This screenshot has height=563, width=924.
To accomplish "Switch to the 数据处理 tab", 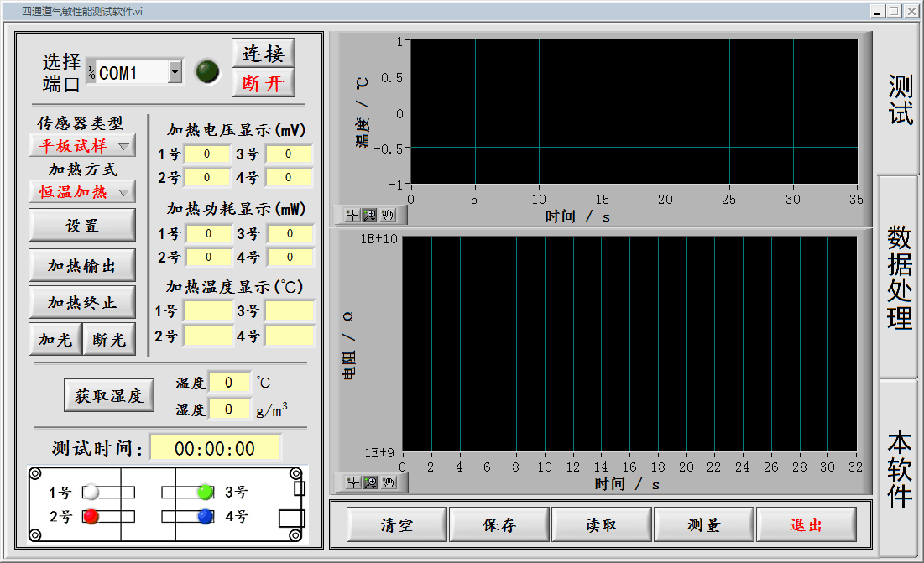I will pyautogui.click(x=900, y=277).
